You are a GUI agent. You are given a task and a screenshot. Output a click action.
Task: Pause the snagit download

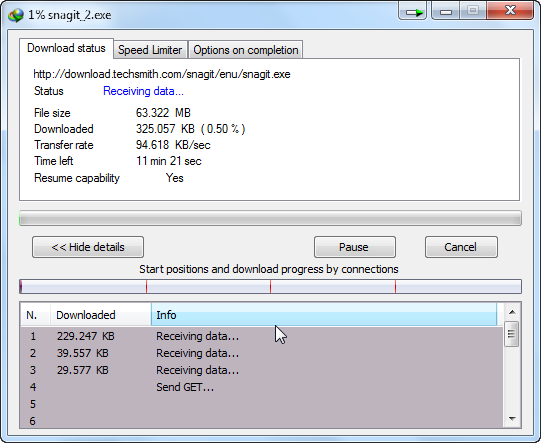click(355, 247)
